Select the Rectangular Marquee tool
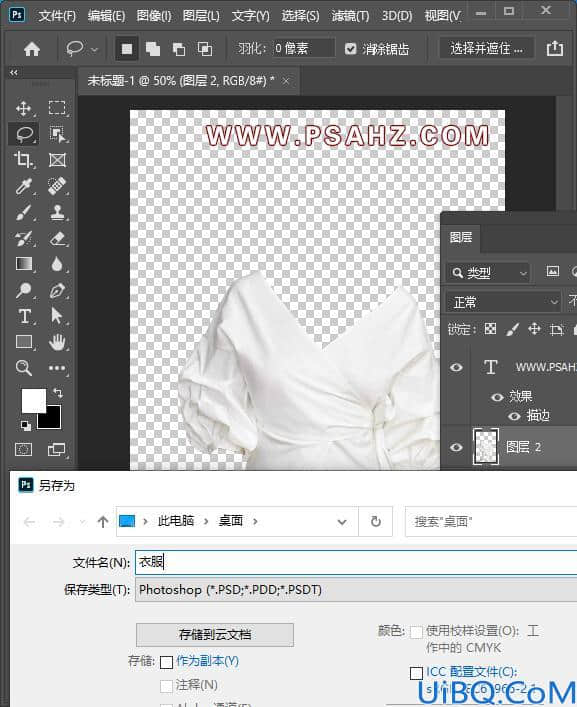This screenshot has height=707, width=577. click(57, 108)
